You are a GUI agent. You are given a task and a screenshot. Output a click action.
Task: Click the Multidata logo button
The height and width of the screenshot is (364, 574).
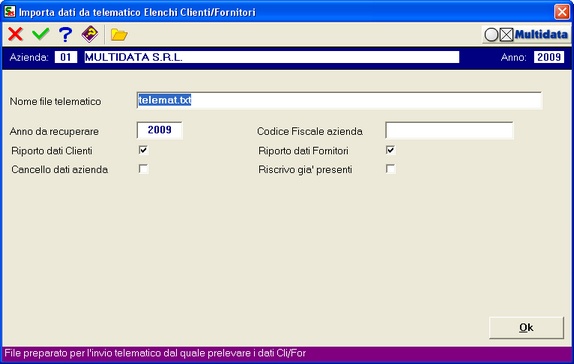(526, 35)
